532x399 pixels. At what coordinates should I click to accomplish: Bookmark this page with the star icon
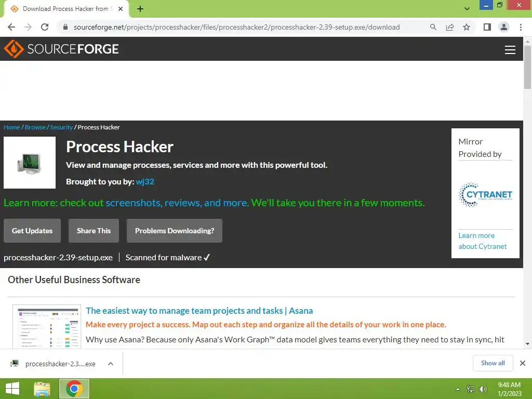(x=467, y=27)
